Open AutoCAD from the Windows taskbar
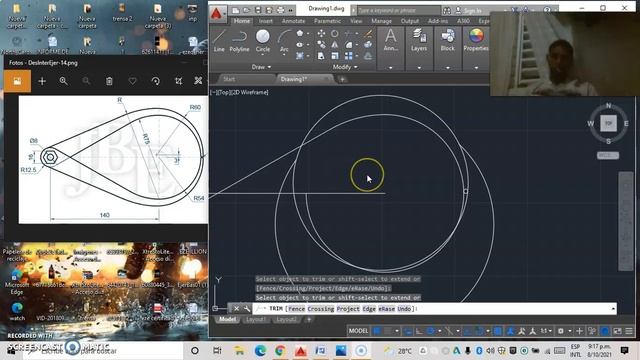Image resolution: width=640 pixels, height=360 pixels. tap(301, 351)
